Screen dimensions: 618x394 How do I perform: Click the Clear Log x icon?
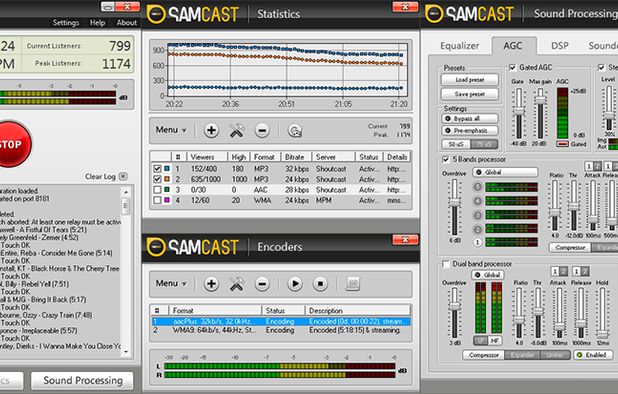[x=123, y=177]
